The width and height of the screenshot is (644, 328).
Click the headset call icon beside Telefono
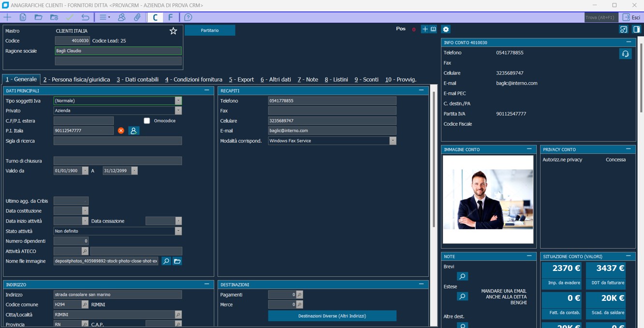point(625,54)
